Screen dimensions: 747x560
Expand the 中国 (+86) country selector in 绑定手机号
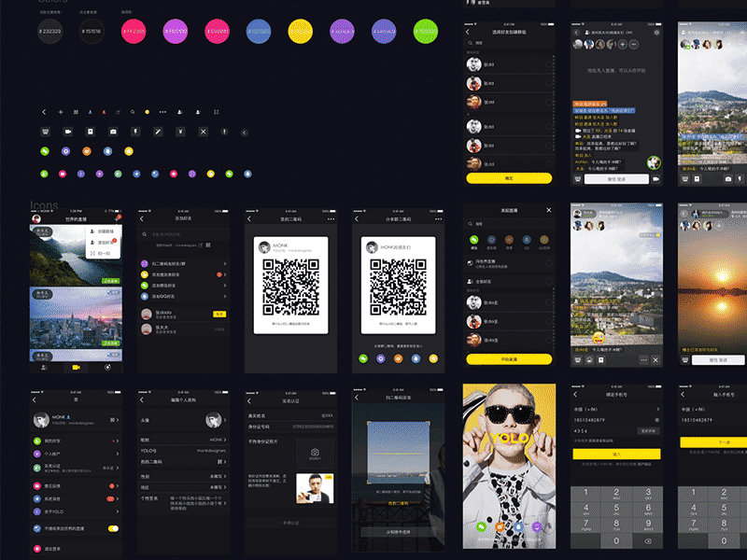[x=616, y=409]
